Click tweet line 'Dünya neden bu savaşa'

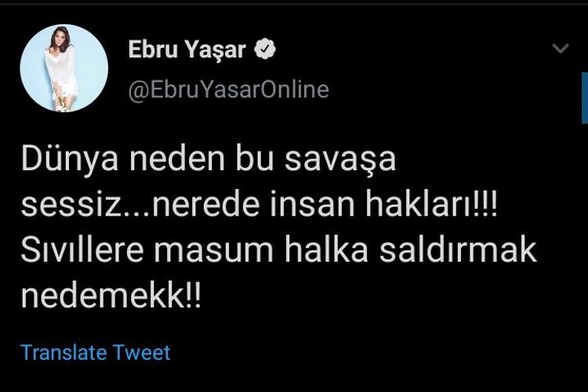209,159
